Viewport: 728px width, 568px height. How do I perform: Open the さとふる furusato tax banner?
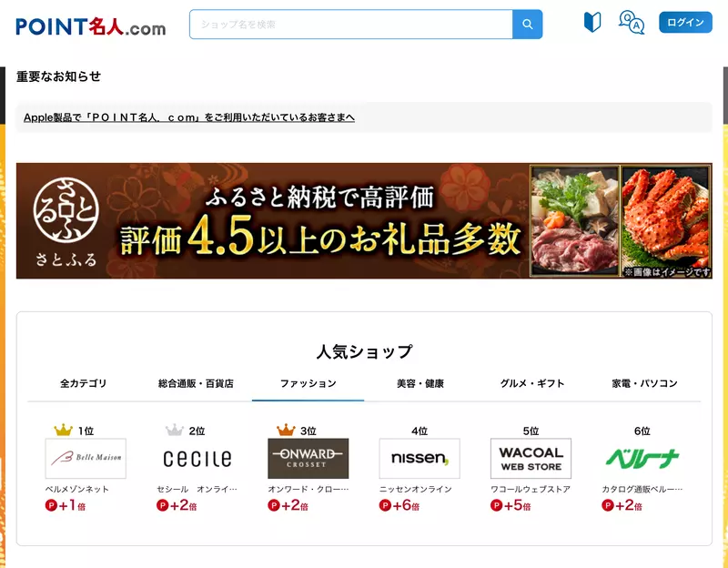point(364,220)
